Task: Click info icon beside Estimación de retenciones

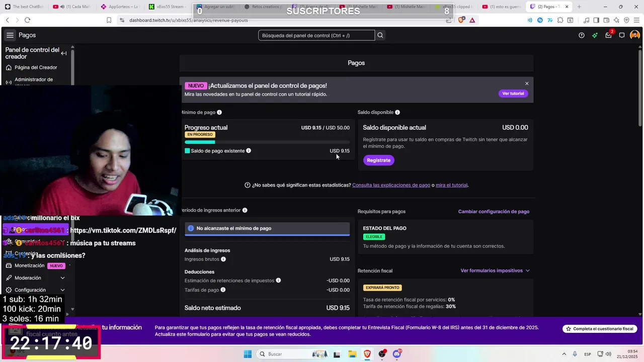Action: coord(278,280)
